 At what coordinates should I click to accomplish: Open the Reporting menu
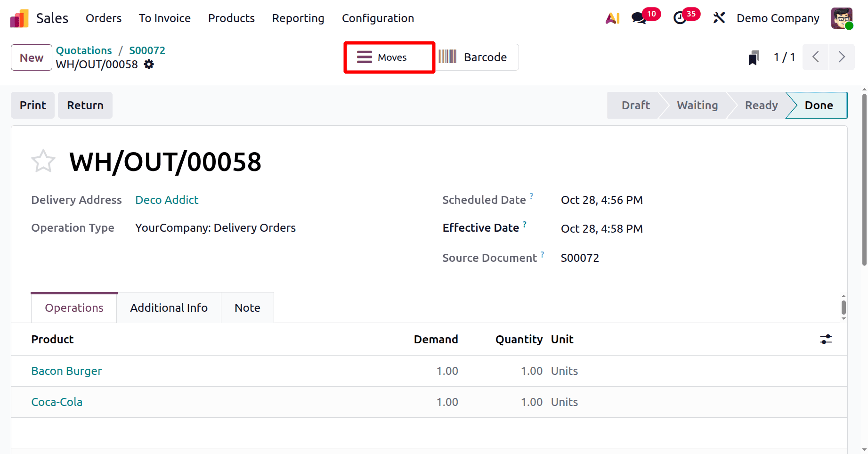[298, 18]
